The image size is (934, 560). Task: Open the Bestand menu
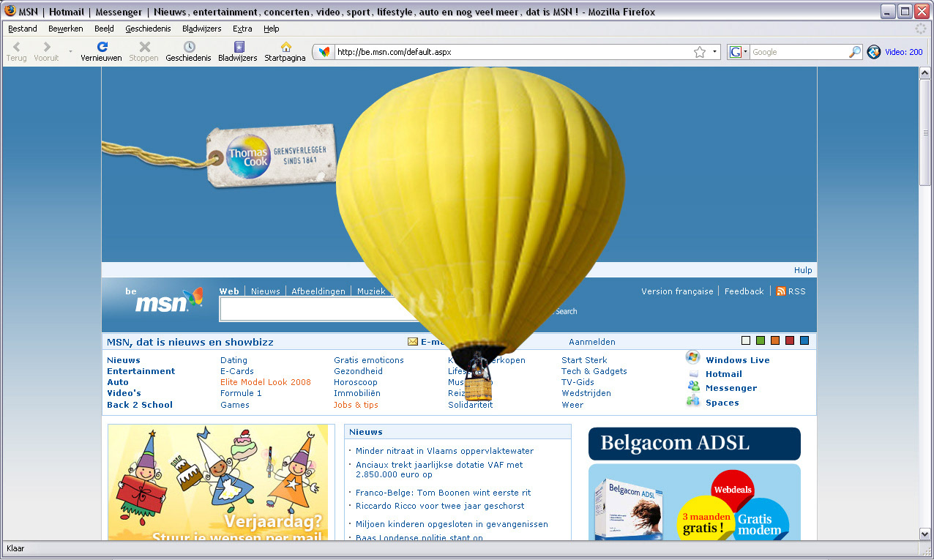pyautogui.click(x=23, y=29)
